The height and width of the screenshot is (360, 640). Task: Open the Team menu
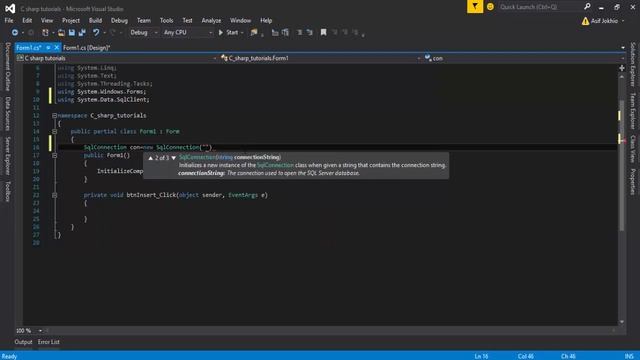[143, 20]
